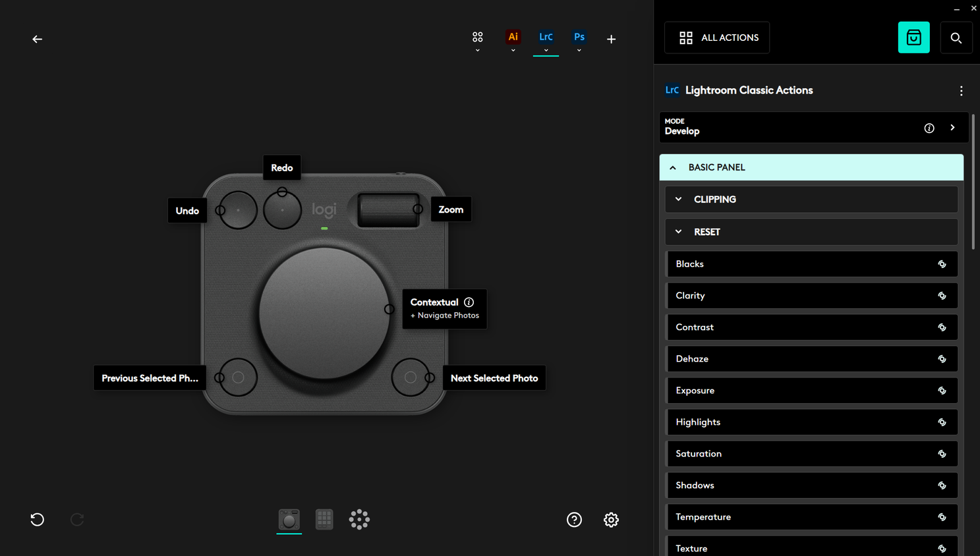Click the actions panel scrollbar

pos(973,182)
